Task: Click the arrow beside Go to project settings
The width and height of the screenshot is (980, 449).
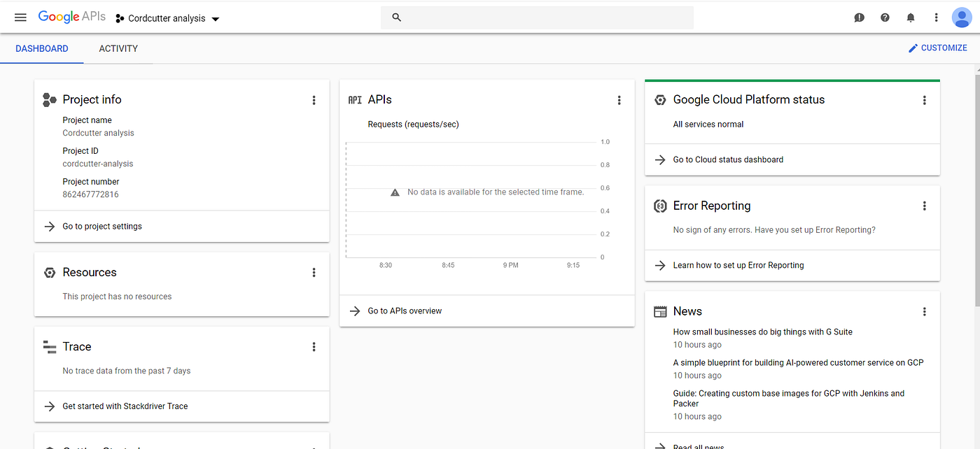Action: tap(50, 227)
